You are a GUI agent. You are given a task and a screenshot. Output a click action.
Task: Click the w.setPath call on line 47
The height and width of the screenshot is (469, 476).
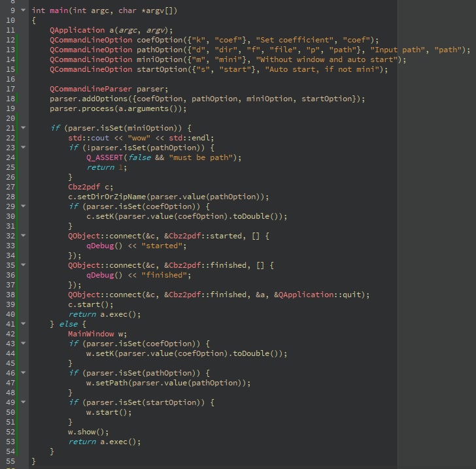coord(169,383)
